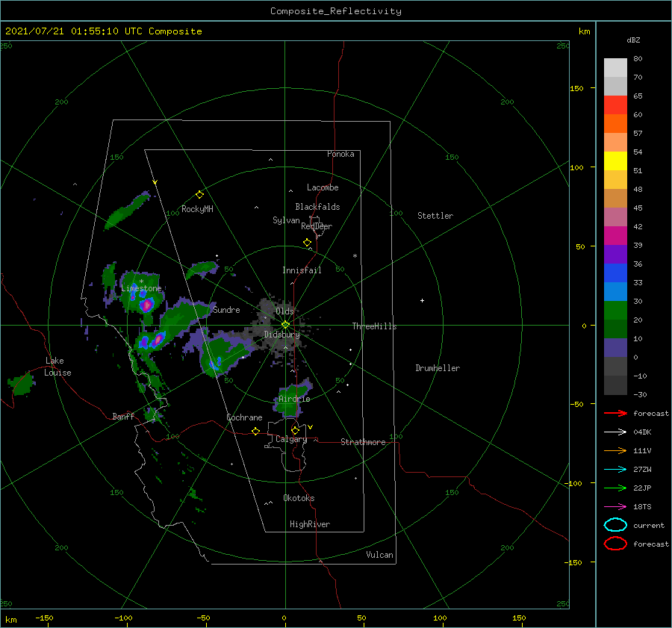Click the orange 57-60 dBZ swatch

pos(615,123)
